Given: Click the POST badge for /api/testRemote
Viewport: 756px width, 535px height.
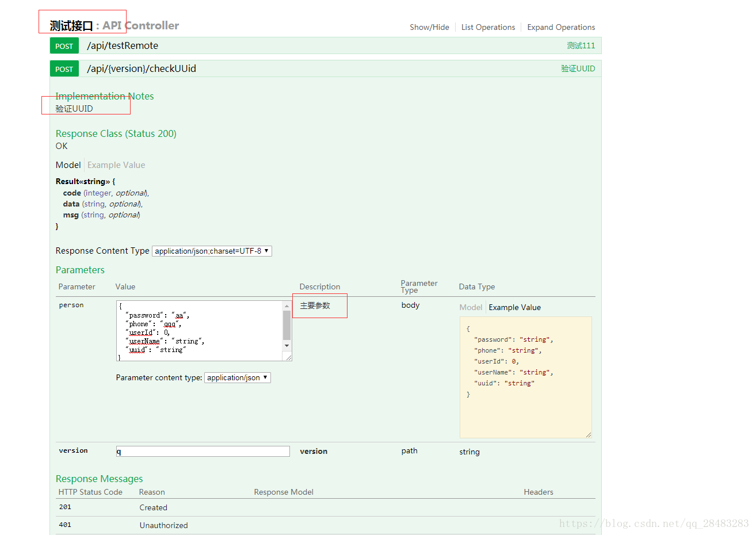Looking at the screenshot, I should point(64,46).
